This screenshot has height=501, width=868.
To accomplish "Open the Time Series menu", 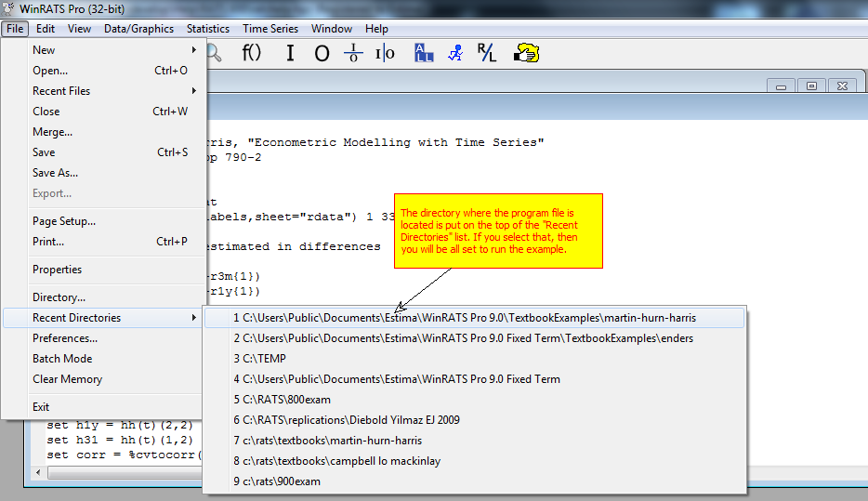I will [x=270, y=29].
